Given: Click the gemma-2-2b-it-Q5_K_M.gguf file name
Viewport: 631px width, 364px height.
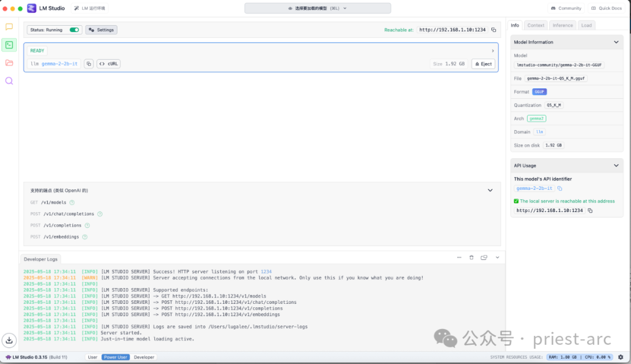Looking at the screenshot, I should tap(556, 78).
